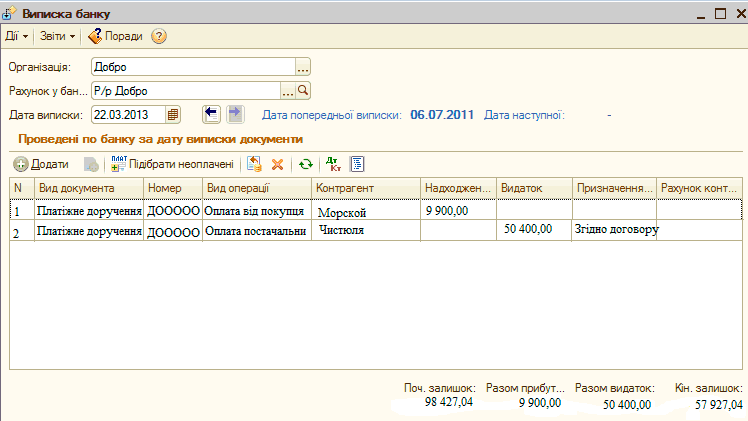Open the Дії menu
Image resolution: width=748 pixels, height=421 pixels.
point(16,36)
